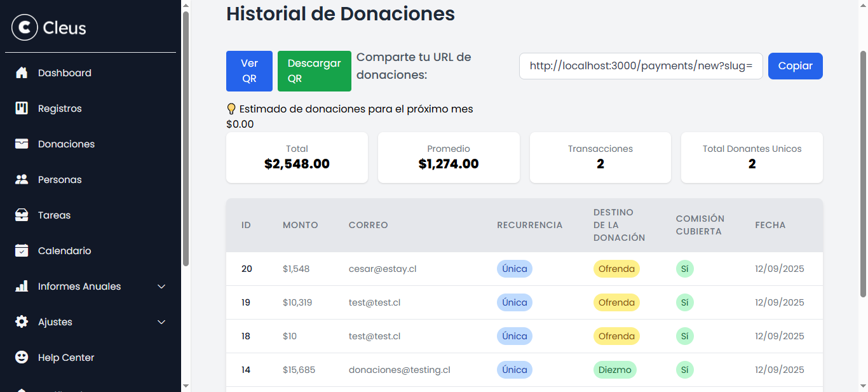Expand the Informes Anuales submenu
This screenshot has height=392, width=868.
(x=161, y=286)
